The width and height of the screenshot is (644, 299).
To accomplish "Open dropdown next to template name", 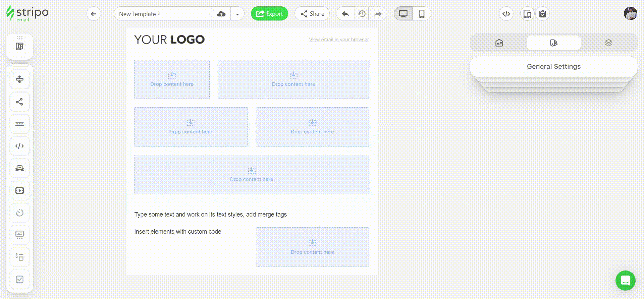I will point(237,14).
